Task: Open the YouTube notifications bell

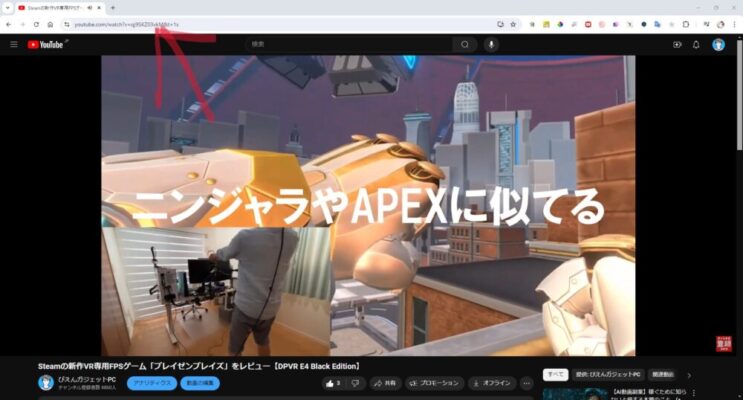Action: (x=696, y=45)
